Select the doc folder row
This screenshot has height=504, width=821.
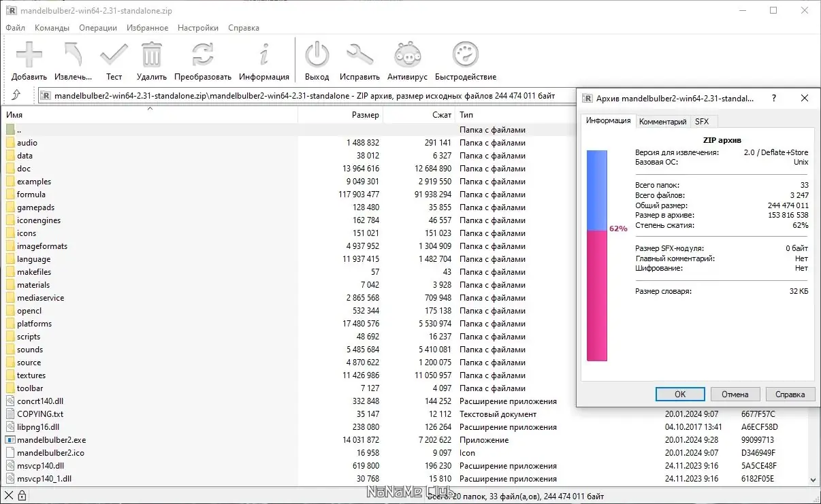(289, 169)
